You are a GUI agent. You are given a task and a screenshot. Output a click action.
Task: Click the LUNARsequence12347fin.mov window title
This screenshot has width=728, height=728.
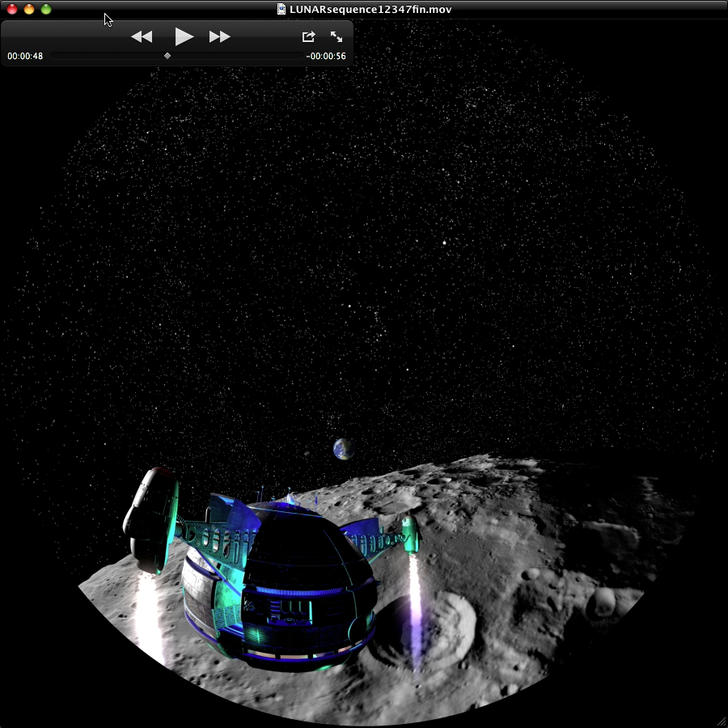point(370,9)
